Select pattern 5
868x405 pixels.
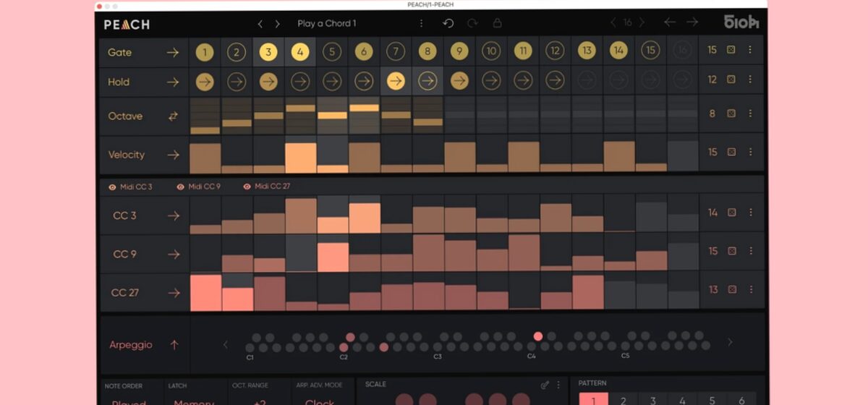click(712, 398)
